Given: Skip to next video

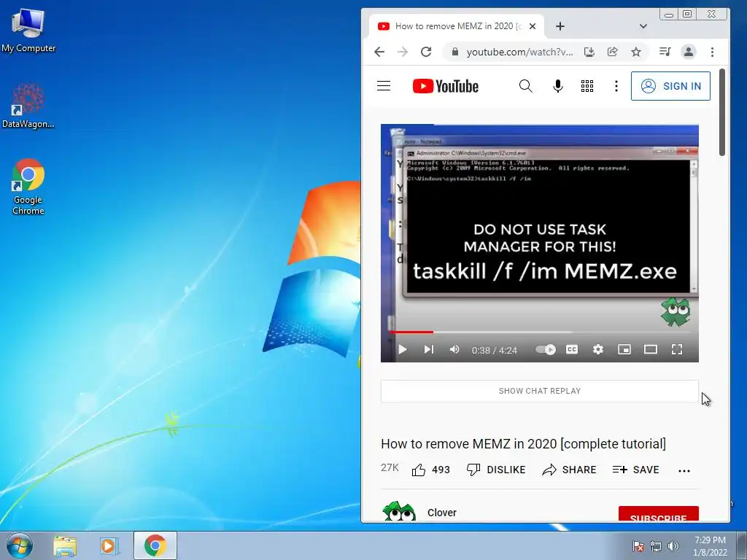Looking at the screenshot, I should [429, 350].
